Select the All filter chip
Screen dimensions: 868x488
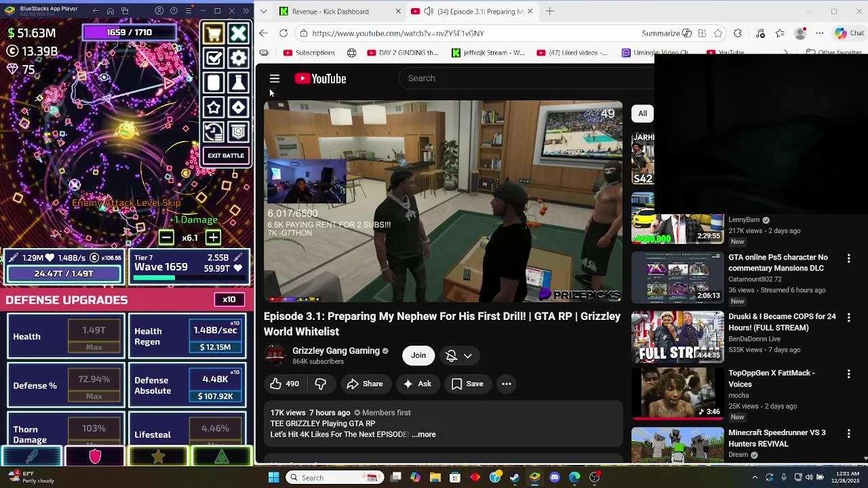[642, 114]
